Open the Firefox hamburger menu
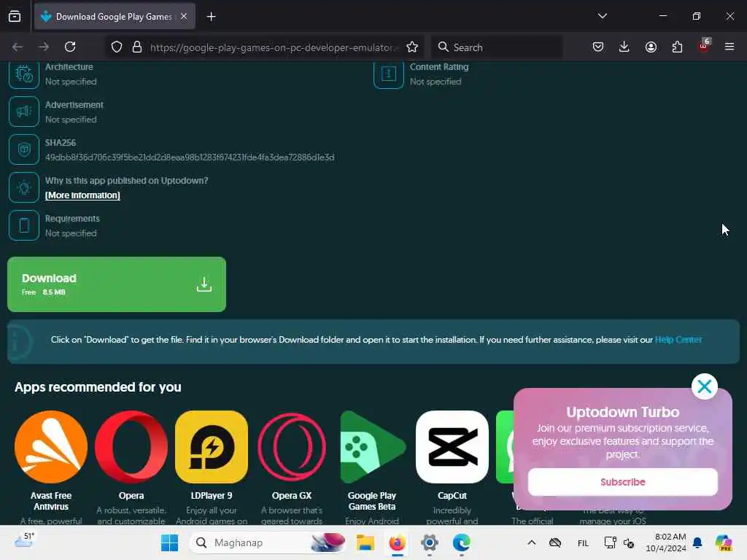This screenshot has height=560, width=747. tap(729, 47)
